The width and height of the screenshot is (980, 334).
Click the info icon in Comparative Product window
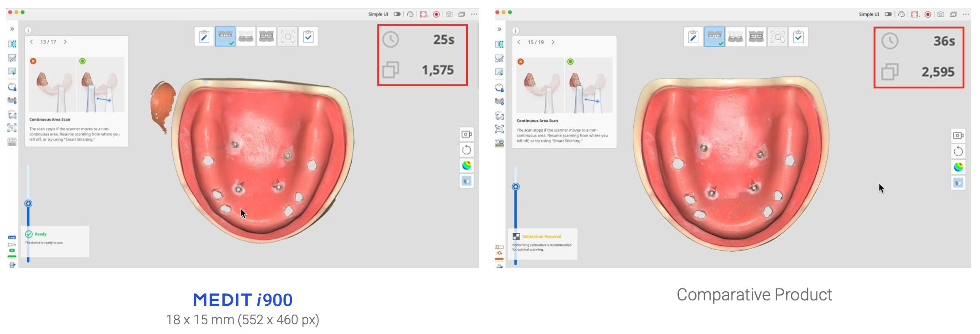(515, 30)
